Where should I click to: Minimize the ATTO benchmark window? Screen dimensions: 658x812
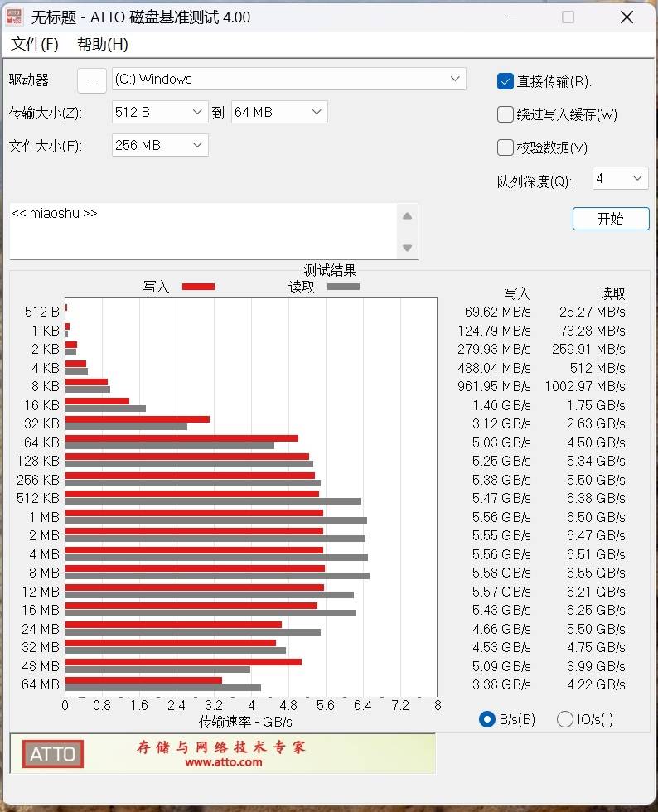click(x=509, y=17)
